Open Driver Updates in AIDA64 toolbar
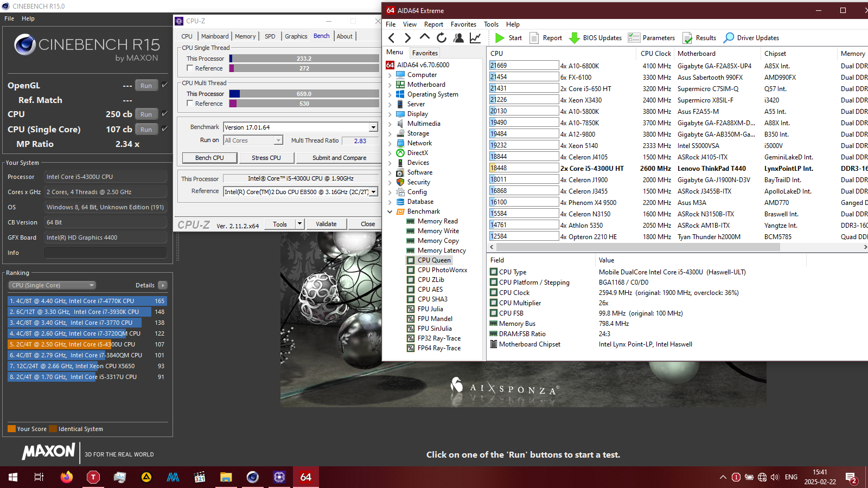This screenshot has height=488, width=868. click(x=751, y=38)
